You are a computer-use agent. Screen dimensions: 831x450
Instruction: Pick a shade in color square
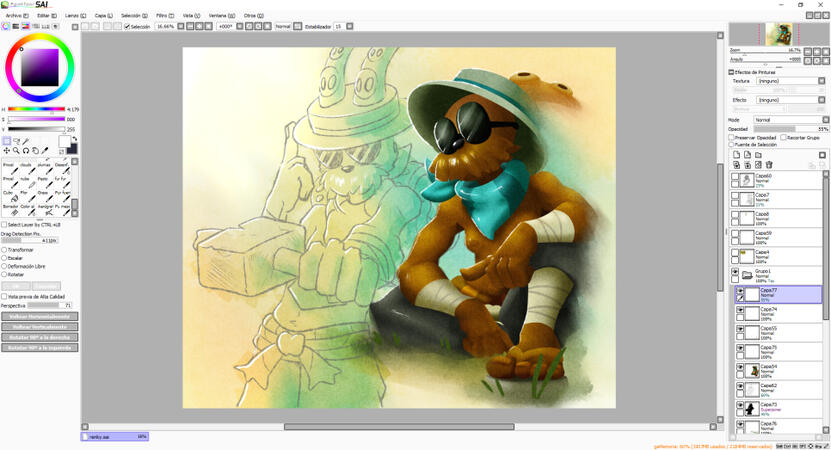(x=40, y=67)
